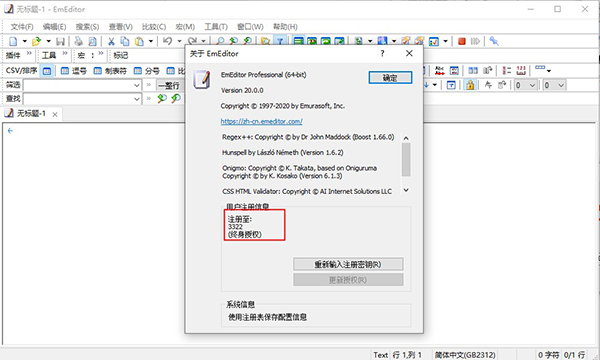The width and height of the screenshot is (600, 360).
Task: Expand the 筛选 filter combo box
Action: pyautogui.click(x=137, y=85)
